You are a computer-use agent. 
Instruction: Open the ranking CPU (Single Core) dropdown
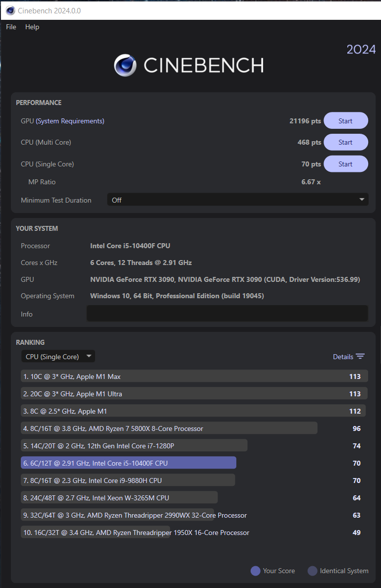[58, 356]
